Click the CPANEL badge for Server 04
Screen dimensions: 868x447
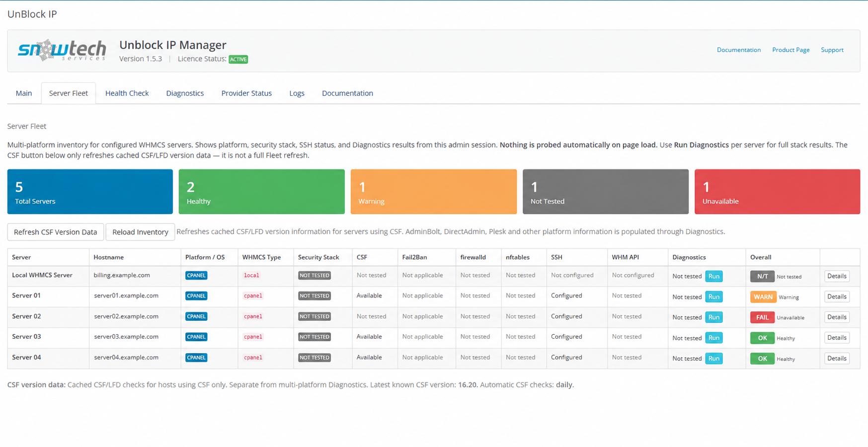coord(196,358)
